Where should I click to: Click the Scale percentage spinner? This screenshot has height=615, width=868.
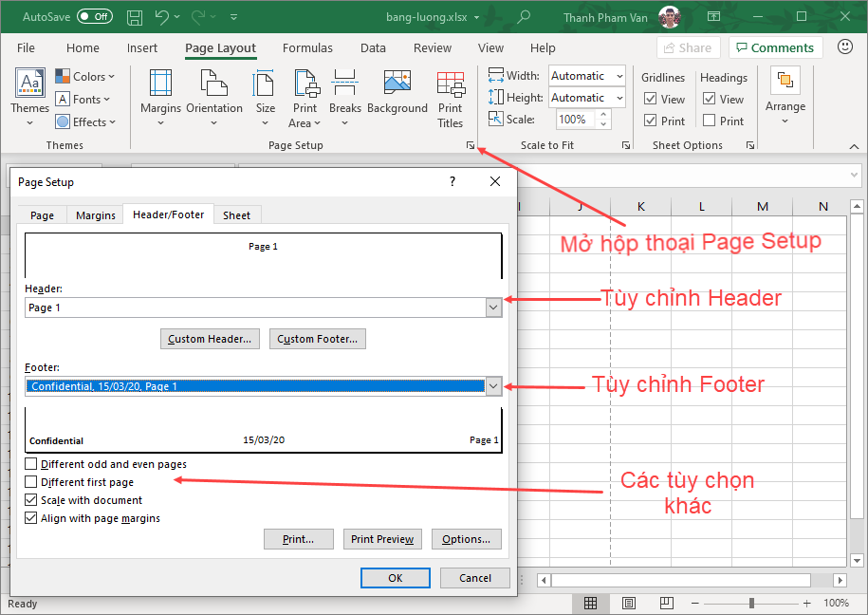[x=603, y=120]
